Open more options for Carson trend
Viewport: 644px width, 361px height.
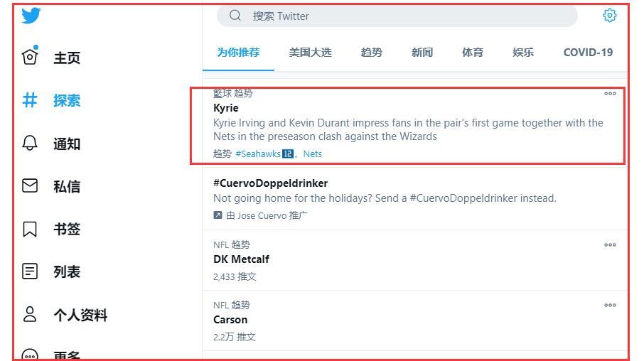point(610,305)
